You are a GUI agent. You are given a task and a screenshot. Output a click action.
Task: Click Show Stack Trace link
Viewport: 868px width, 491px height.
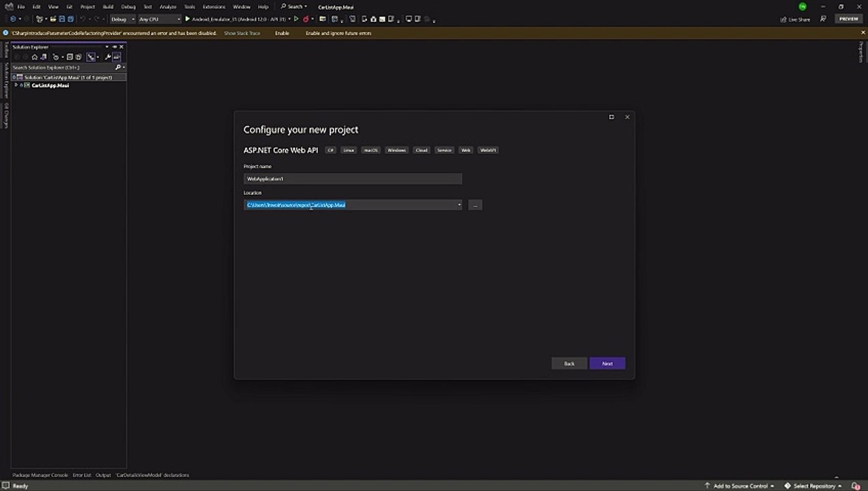pos(242,33)
